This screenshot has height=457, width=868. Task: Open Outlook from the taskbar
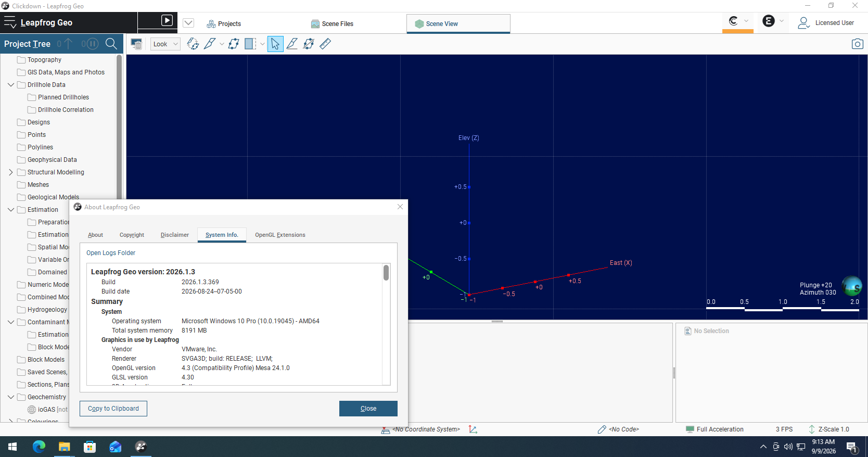(x=115, y=447)
